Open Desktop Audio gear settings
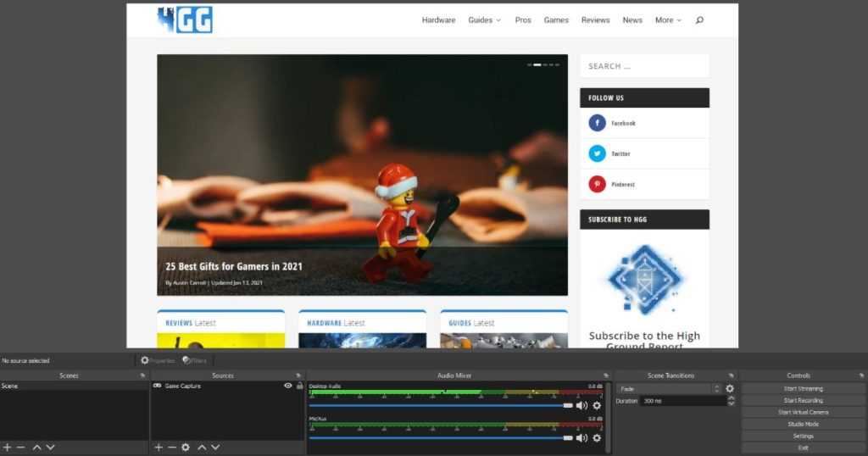The width and height of the screenshot is (868, 456). click(x=597, y=405)
